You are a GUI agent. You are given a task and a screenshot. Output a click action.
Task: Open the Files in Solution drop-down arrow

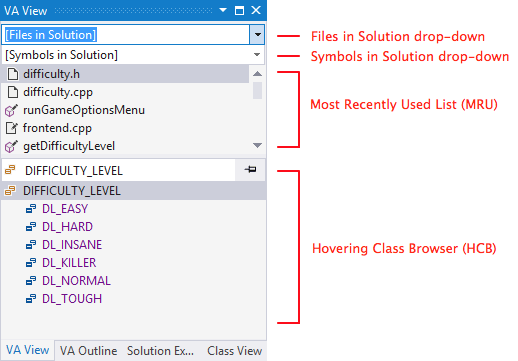pyautogui.click(x=257, y=34)
